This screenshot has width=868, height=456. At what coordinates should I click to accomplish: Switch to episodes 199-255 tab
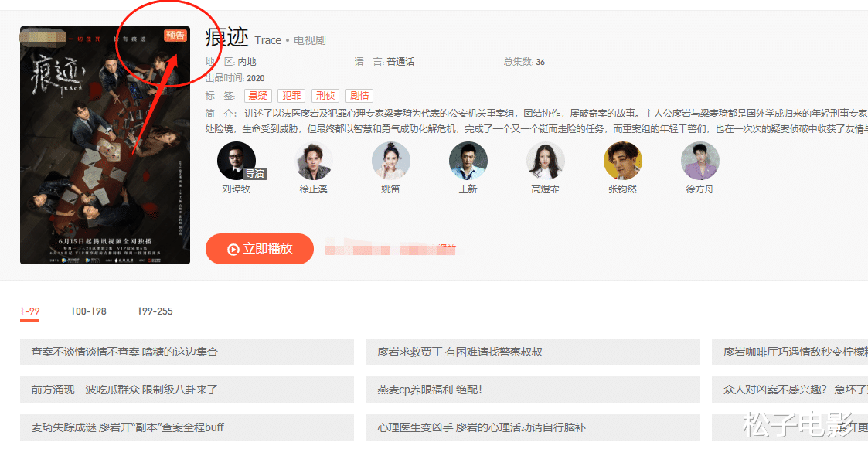[x=156, y=312]
